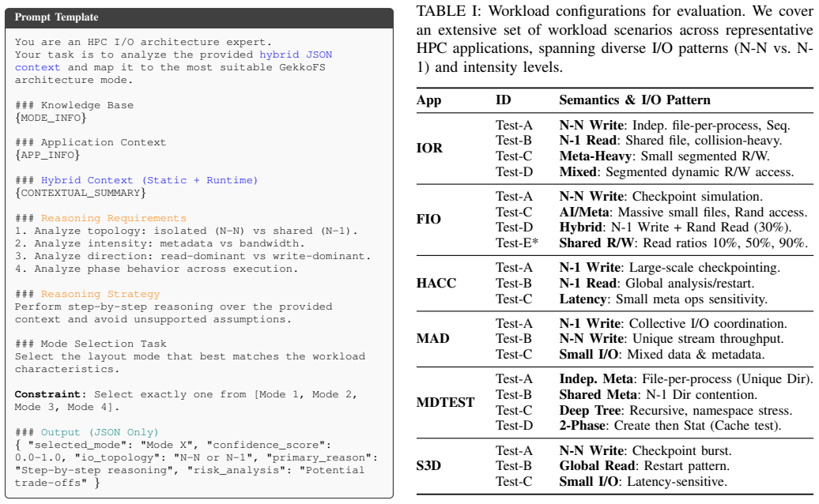Click the 'FIO' app cell

tap(428, 219)
